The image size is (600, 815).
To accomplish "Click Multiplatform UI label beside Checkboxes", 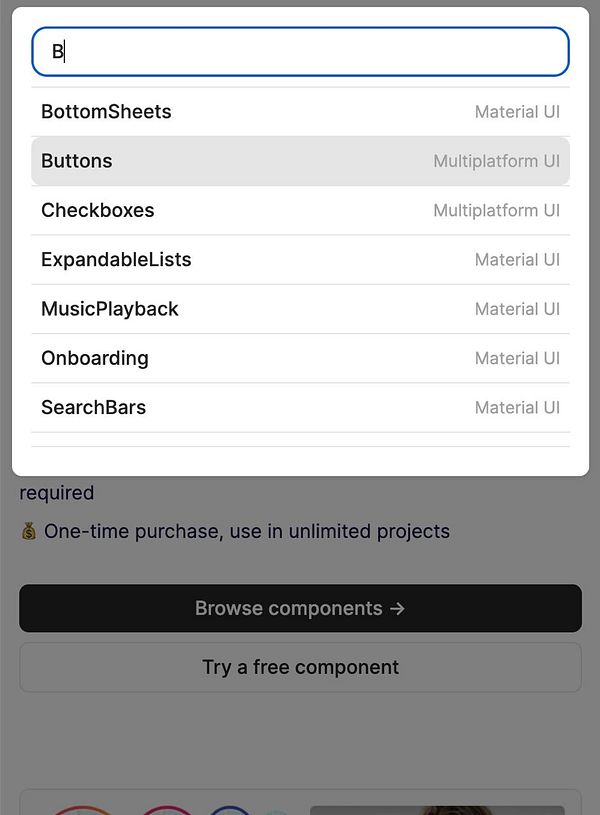I will tap(496, 210).
